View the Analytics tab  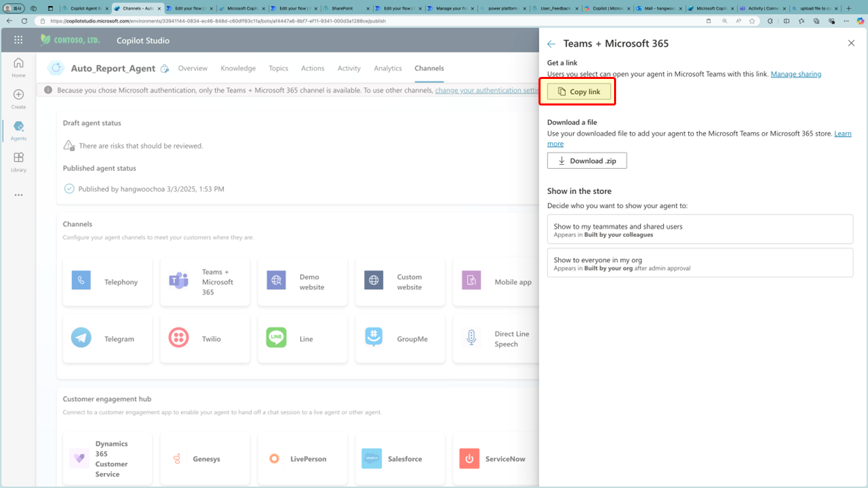pyautogui.click(x=388, y=68)
